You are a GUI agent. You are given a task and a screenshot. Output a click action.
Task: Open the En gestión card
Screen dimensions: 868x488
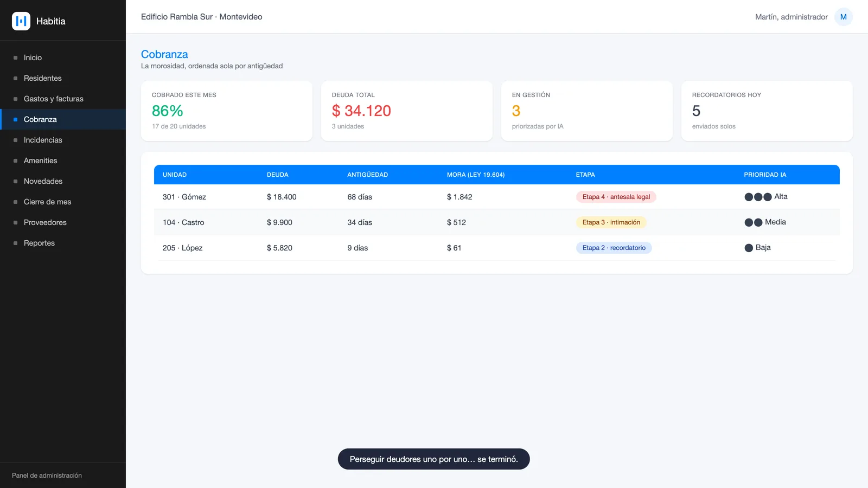point(587,111)
